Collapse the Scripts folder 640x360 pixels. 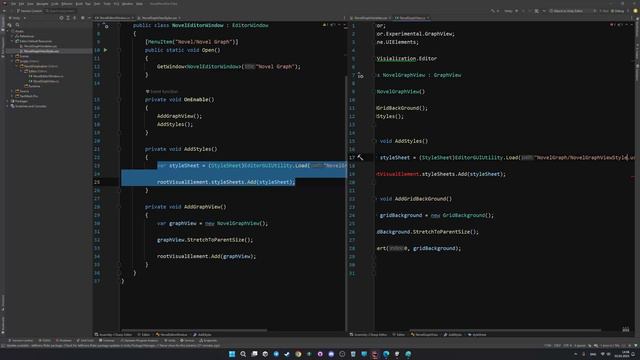(x=12, y=61)
